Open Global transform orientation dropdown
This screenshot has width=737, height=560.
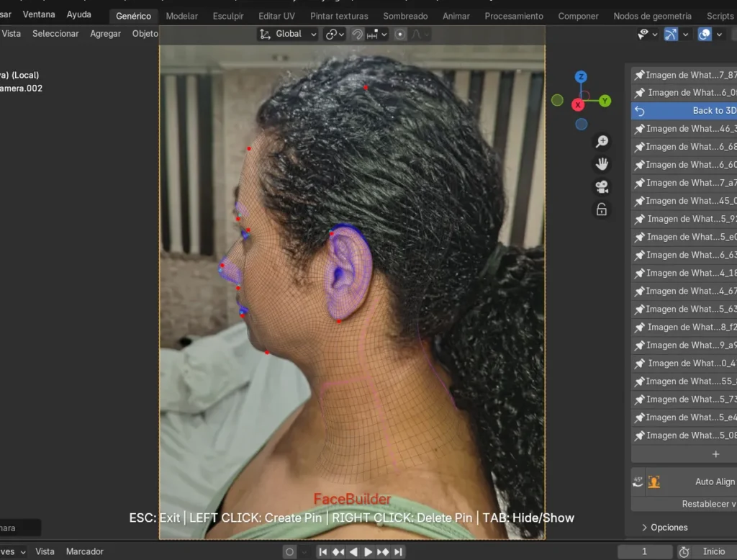[288, 35]
